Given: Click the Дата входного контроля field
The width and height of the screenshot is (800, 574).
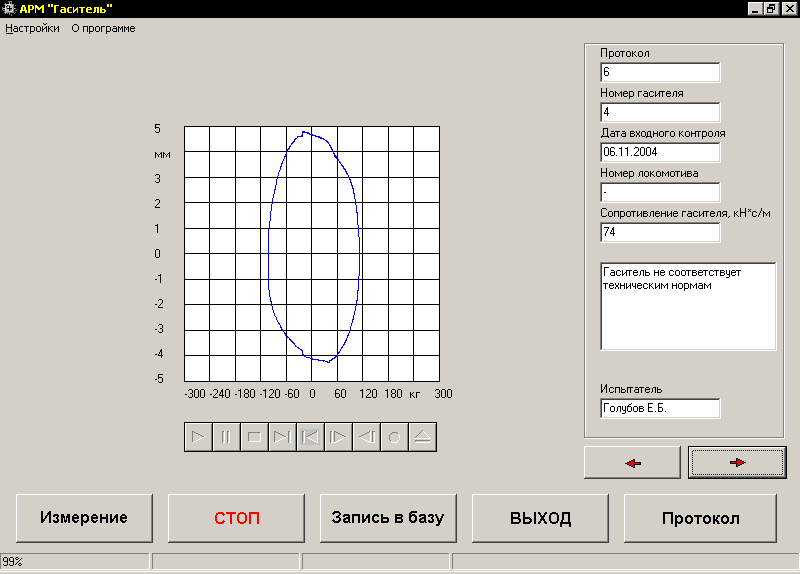Looking at the screenshot, I should pyautogui.click(x=660, y=152).
